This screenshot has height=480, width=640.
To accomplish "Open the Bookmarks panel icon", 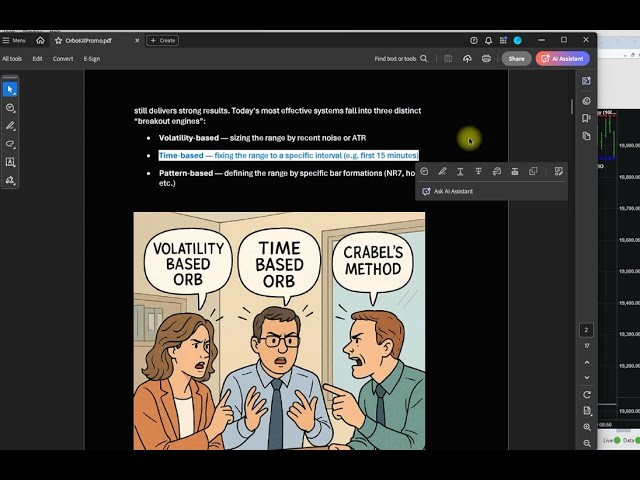I will coord(586,118).
